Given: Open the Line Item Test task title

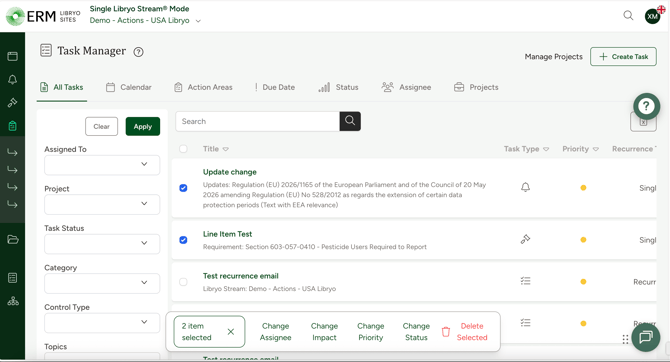Looking at the screenshot, I should click(227, 234).
